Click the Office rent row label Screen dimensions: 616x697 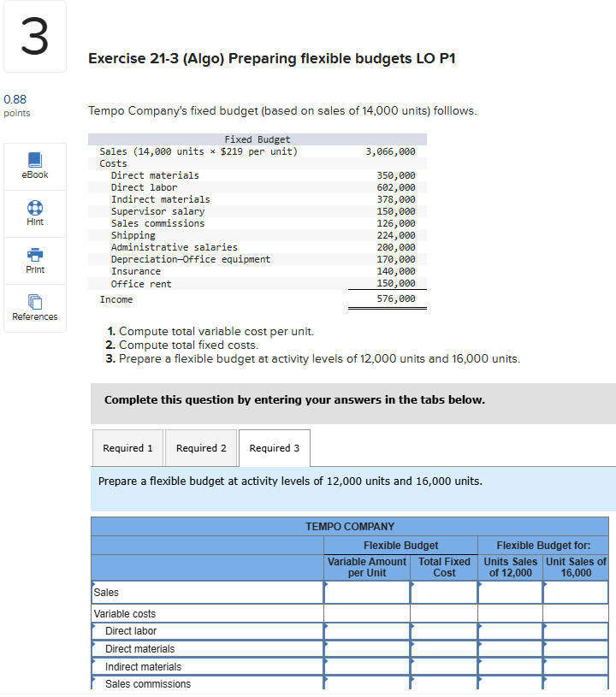[x=141, y=284]
